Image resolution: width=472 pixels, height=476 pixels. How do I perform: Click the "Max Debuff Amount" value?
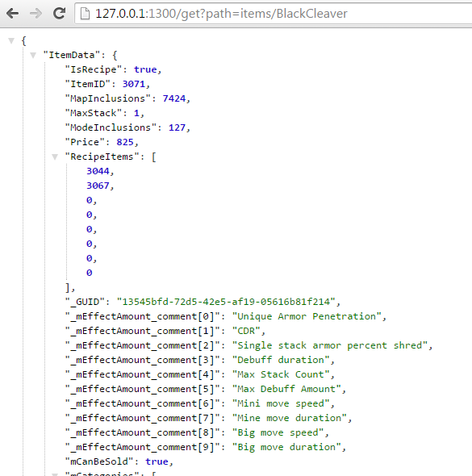tap(286, 389)
